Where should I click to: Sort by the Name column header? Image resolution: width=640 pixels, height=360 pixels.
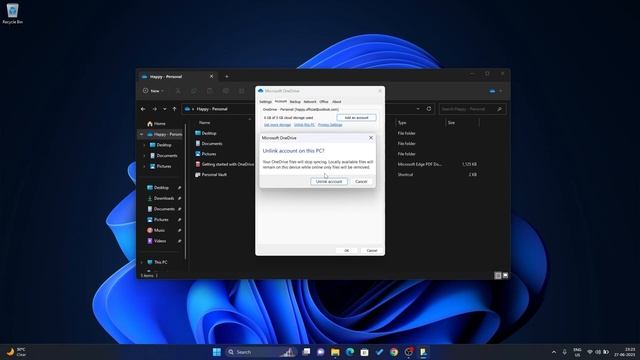(x=204, y=122)
